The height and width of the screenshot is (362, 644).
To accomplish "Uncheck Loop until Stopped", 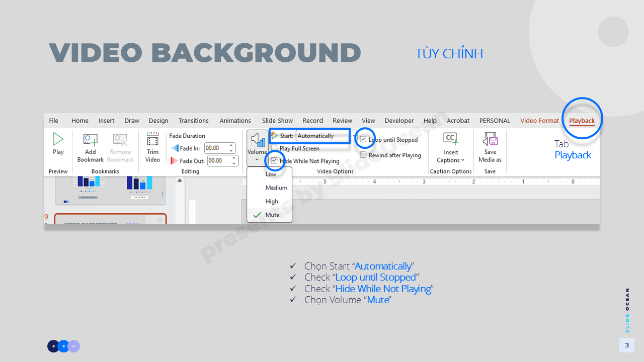I will pos(363,139).
